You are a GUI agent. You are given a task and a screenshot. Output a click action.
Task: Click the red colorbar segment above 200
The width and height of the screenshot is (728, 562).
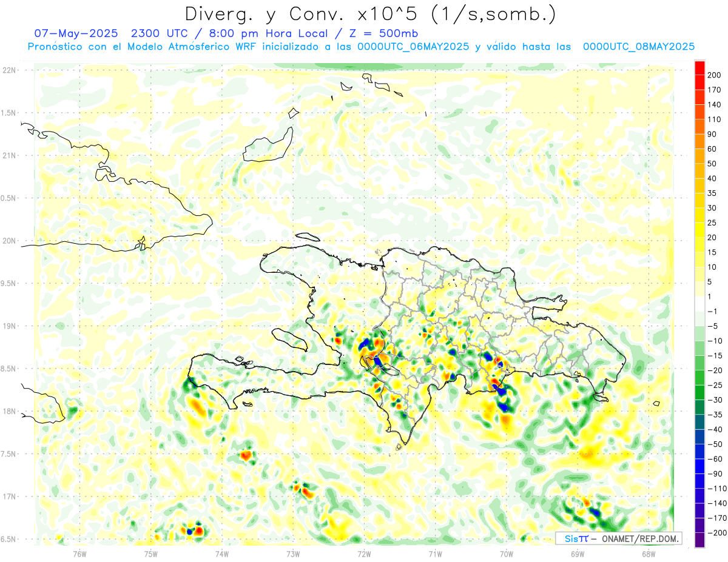[699, 67]
